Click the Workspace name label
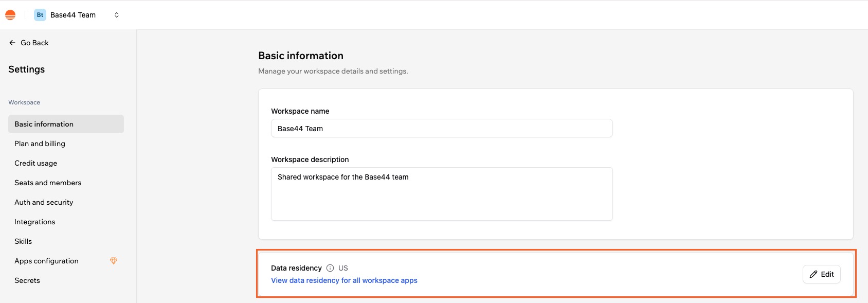 pyautogui.click(x=300, y=111)
